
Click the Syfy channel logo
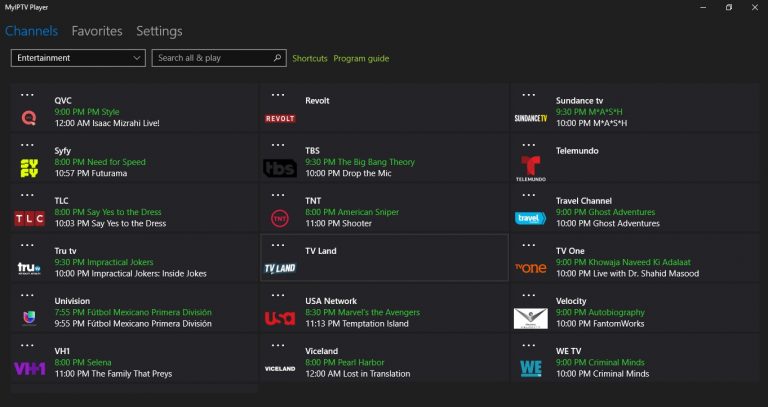pyautogui.click(x=28, y=168)
